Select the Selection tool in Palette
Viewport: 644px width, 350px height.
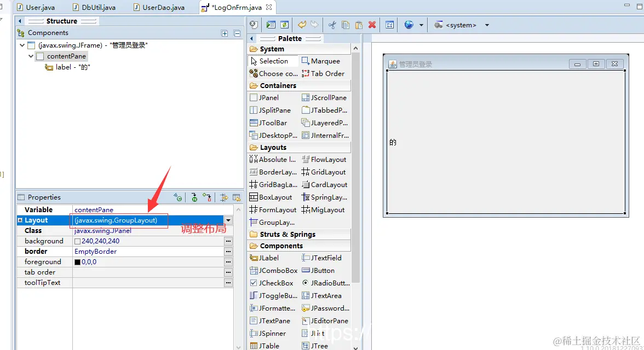[273, 61]
